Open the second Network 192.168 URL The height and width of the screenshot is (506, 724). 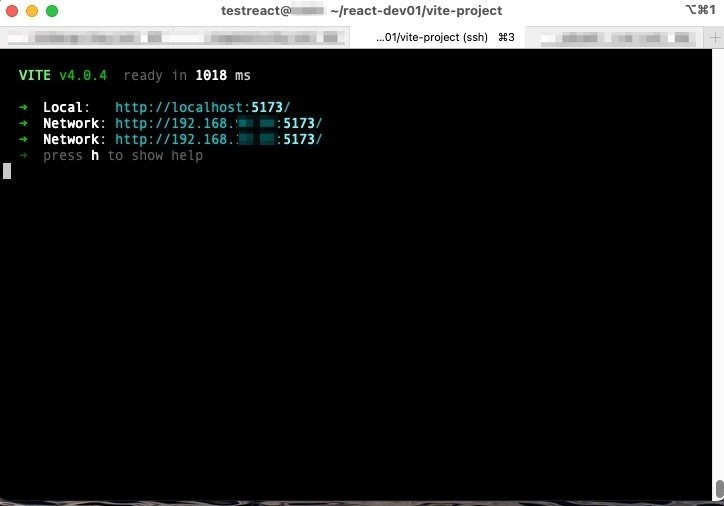218,139
